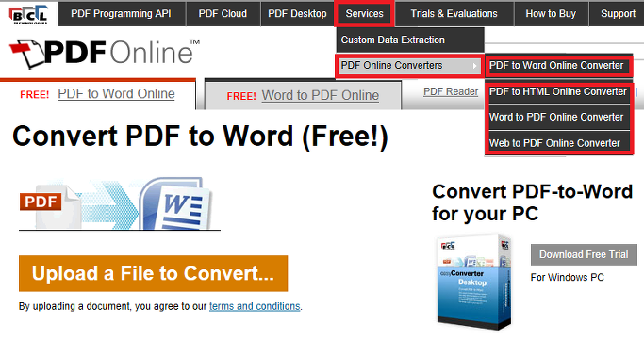
Task: Click Upload a File to Convert button
Action: [x=153, y=273]
